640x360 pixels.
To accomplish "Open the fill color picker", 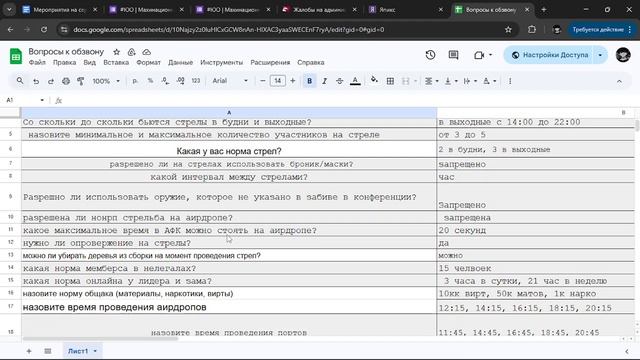I will (374, 80).
